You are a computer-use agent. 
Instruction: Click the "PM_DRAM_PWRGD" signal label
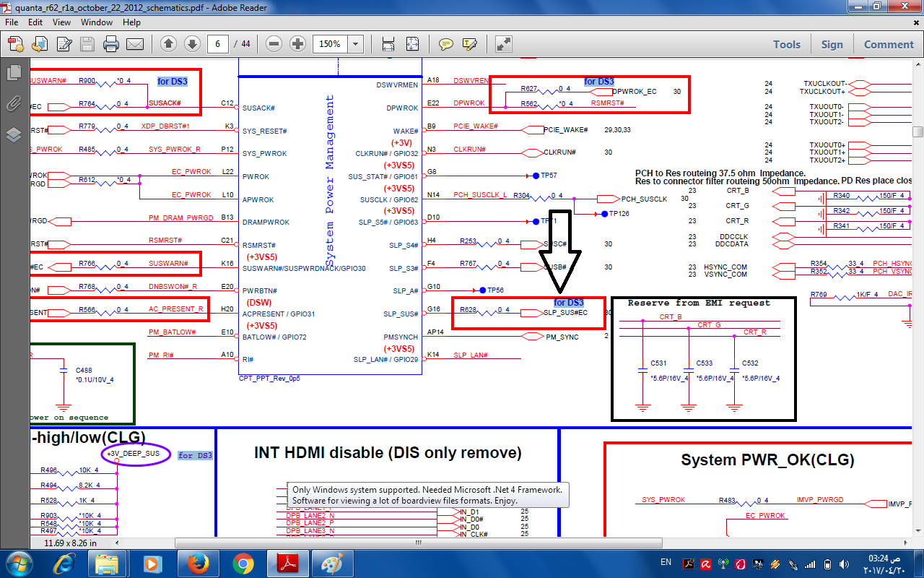click(181, 217)
